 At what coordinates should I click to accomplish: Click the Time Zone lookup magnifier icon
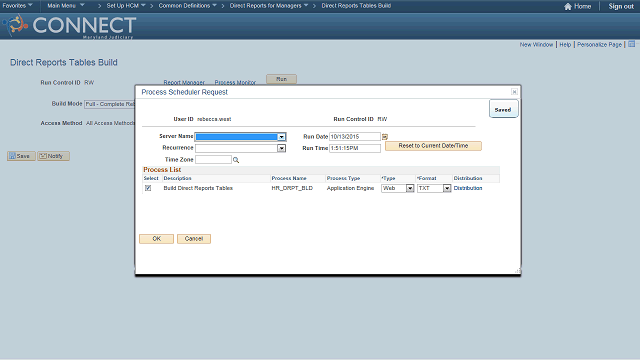[236, 160]
